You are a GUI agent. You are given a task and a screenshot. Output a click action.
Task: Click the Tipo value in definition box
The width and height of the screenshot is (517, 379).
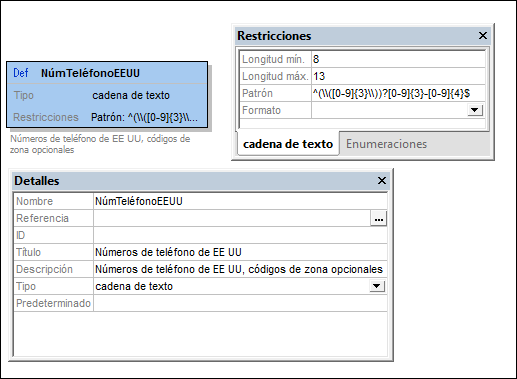tap(131, 95)
